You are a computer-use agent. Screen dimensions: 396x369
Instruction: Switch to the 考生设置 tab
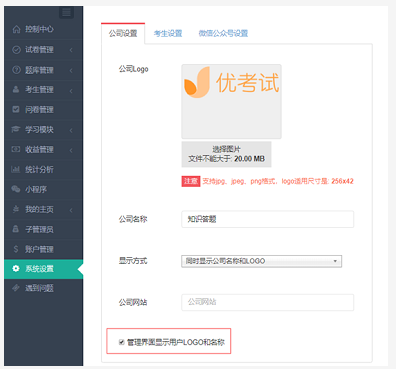168,33
